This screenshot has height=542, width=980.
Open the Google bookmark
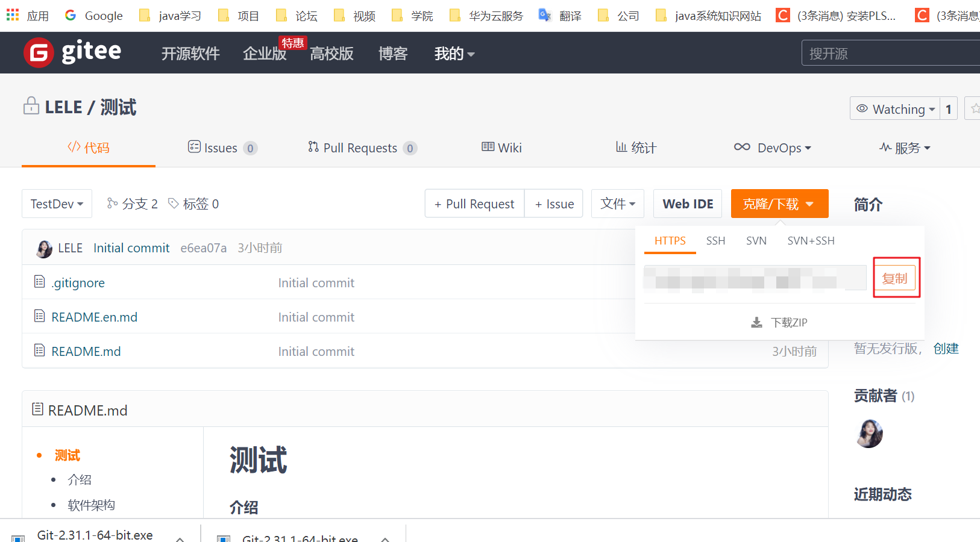click(93, 15)
